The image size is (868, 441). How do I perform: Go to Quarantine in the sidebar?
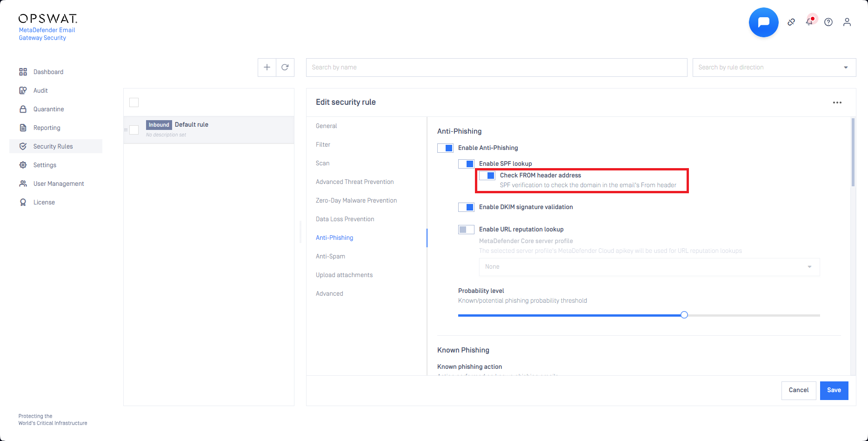tap(48, 109)
